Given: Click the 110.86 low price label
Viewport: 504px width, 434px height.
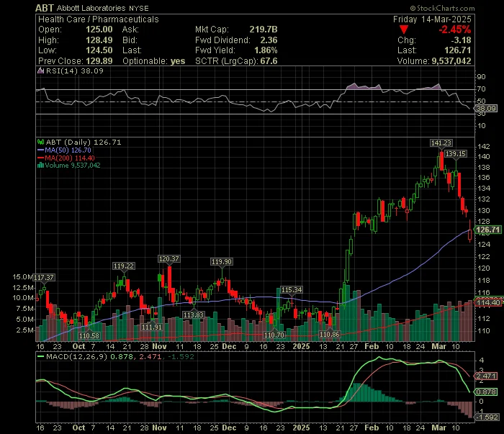Looking at the screenshot, I should coord(330,335).
